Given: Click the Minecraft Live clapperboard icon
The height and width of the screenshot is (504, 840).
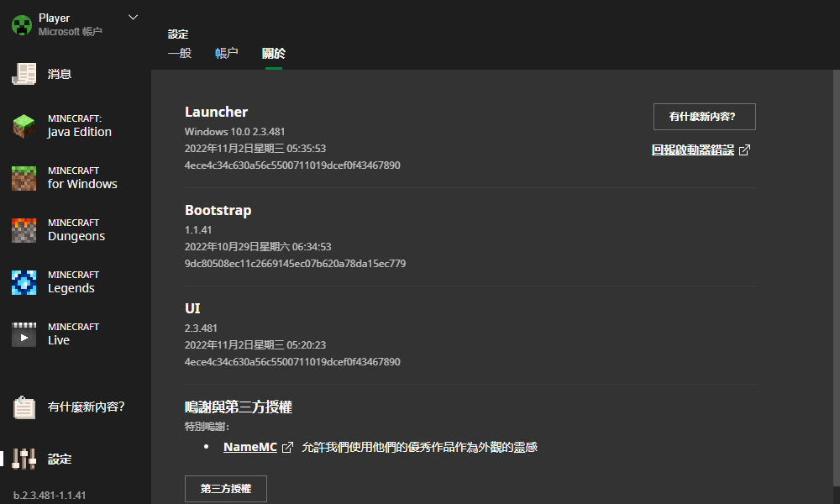Looking at the screenshot, I should pos(24,334).
